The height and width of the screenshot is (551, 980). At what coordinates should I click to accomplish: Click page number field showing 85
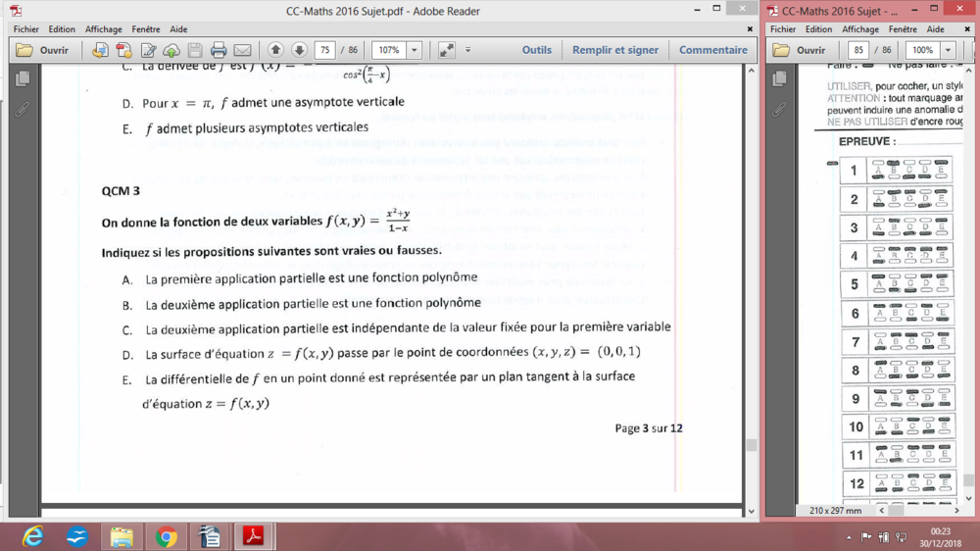tap(858, 50)
